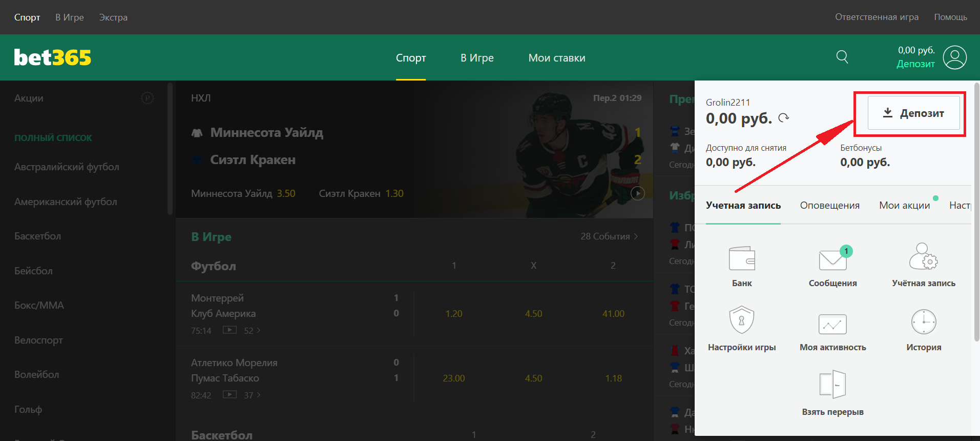Open Взять перерыв door icon
The image size is (980, 441).
832,384
